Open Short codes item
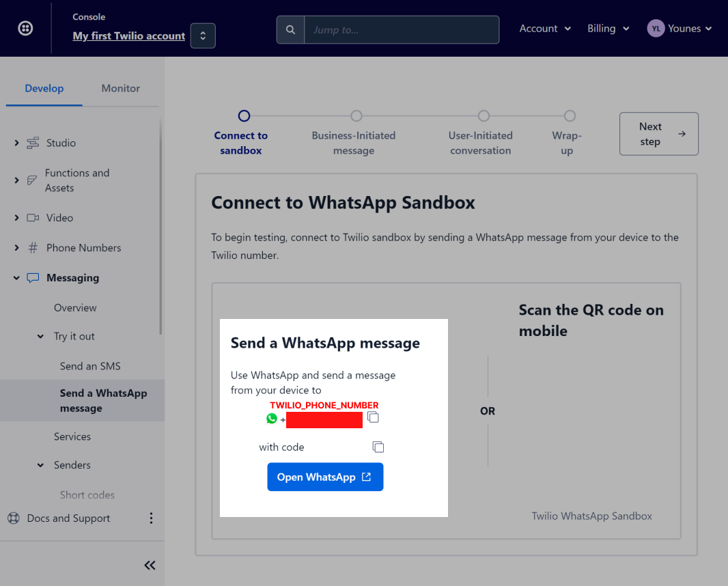The height and width of the screenshot is (586, 728). [87, 495]
